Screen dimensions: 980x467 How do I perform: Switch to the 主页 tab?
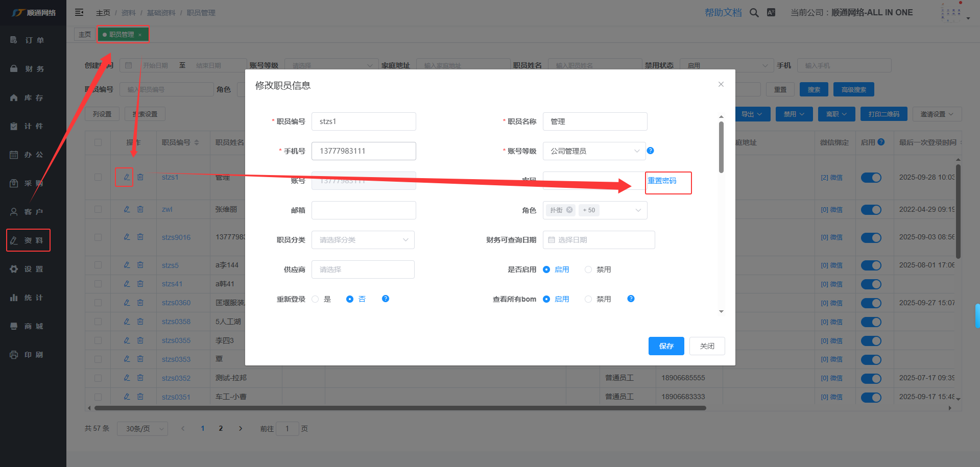(x=85, y=34)
